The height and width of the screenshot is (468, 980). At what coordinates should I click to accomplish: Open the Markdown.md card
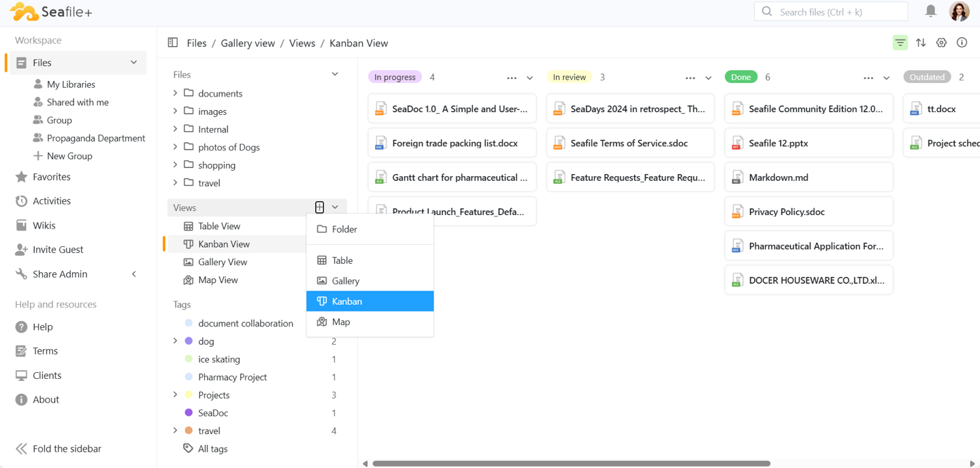click(x=809, y=178)
